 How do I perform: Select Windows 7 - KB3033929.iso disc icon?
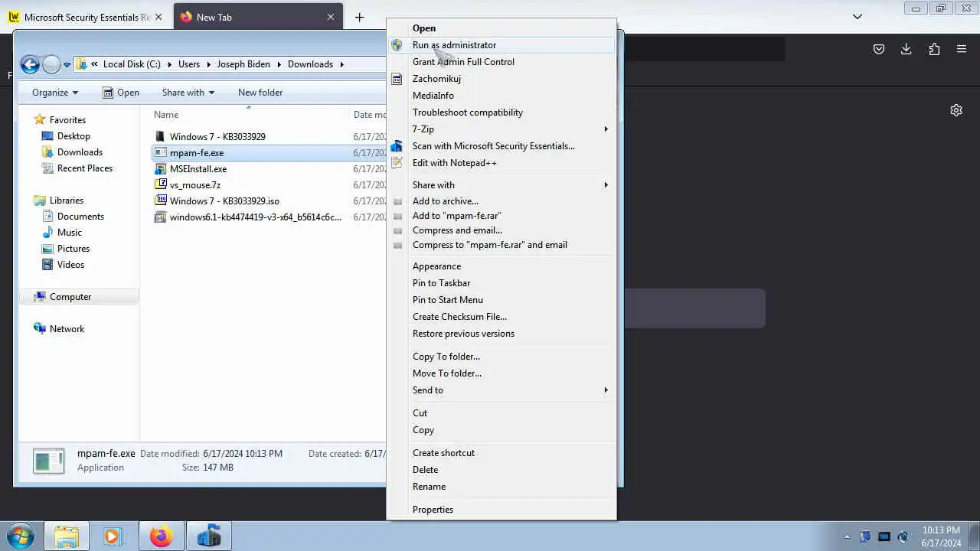click(161, 201)
